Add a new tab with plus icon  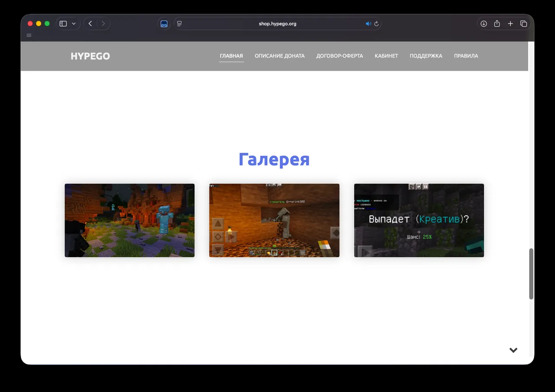pyautogui.click(x=510, y=24)
